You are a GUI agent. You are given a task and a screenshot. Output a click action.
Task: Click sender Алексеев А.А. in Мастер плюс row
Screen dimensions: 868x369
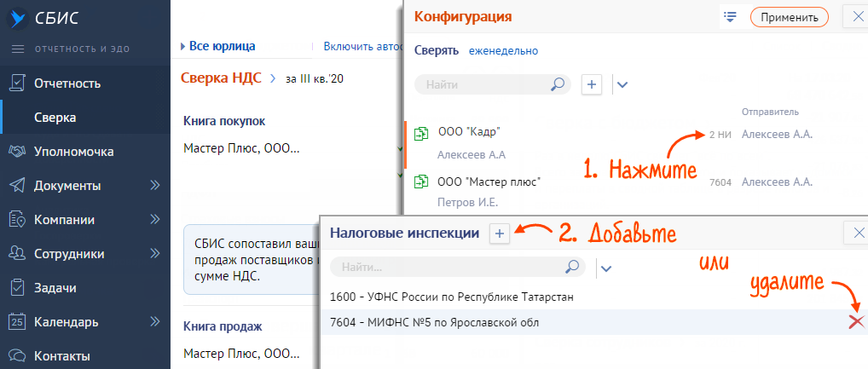778,182
